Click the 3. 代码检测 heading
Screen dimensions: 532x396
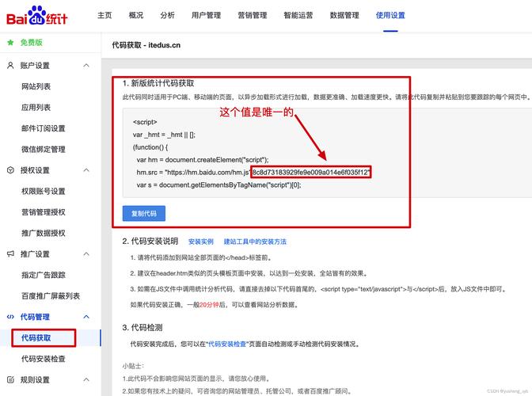142,327
